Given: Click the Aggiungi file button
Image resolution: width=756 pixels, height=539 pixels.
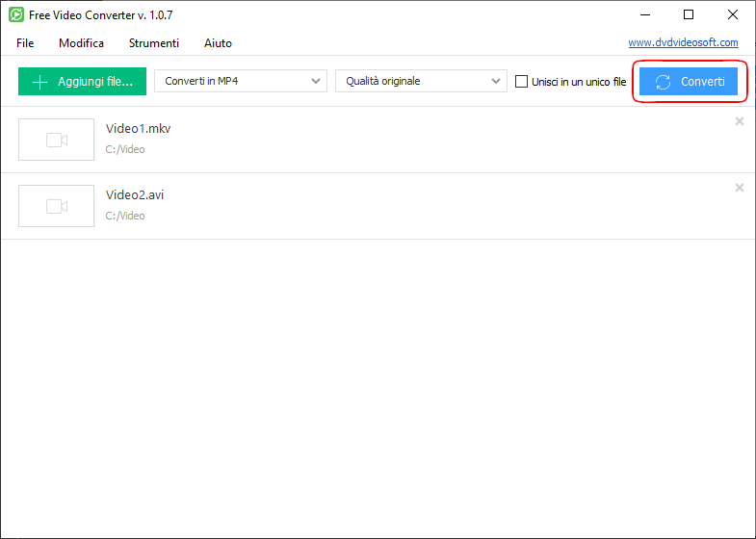Looking at the screenshot, I should [82, 82].
